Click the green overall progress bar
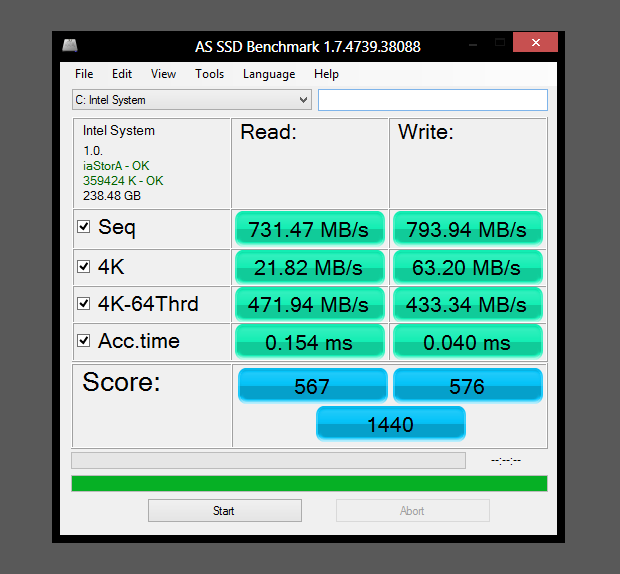This screenshot has width=620, height=574. tap(309, 483)
